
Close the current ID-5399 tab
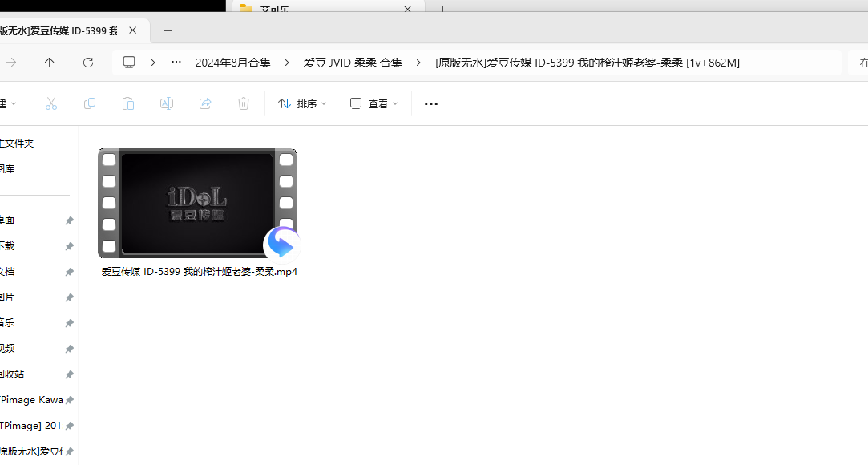coord(133,30)
